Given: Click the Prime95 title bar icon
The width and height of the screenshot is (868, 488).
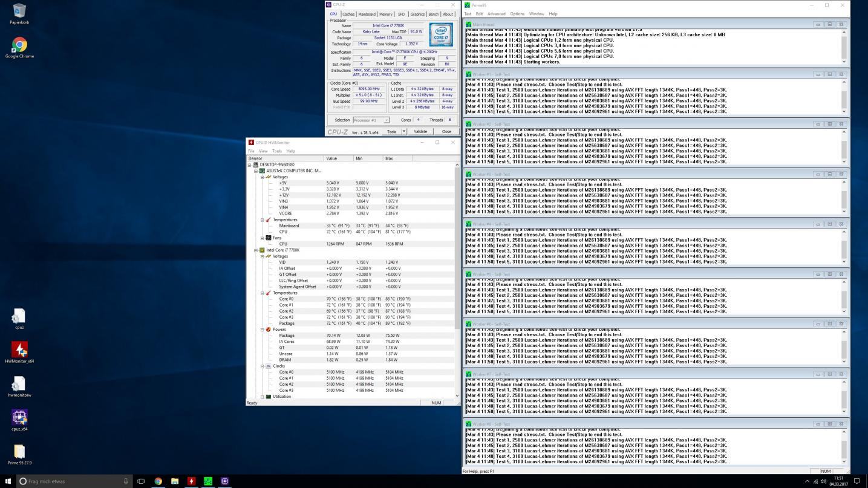Looking at the screenshot, I should click(468, 5).
